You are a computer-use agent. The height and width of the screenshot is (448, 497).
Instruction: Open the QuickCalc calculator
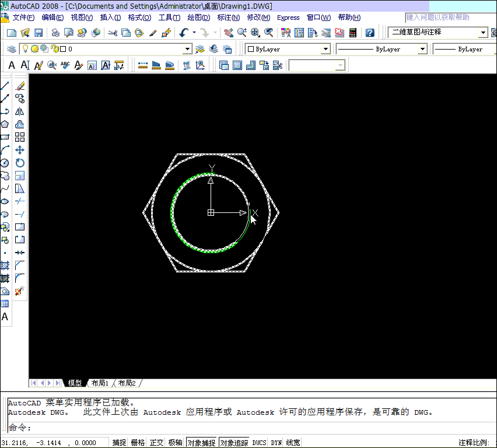[353, 33]
